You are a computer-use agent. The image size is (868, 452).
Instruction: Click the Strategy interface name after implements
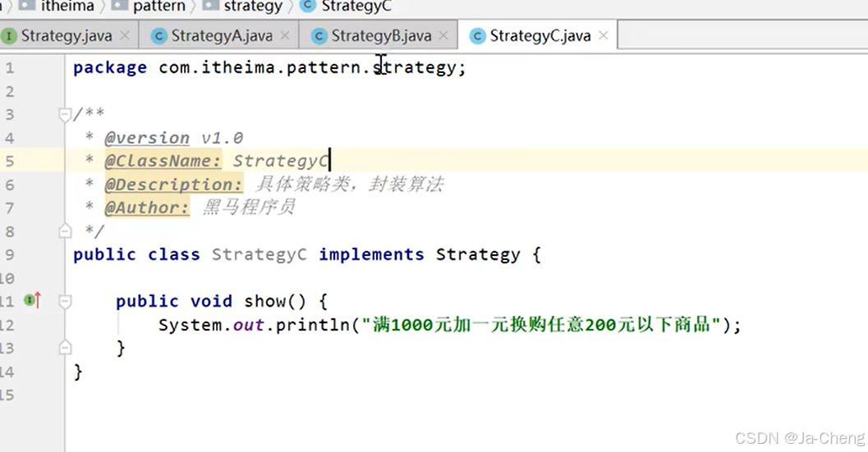(478, 255)
